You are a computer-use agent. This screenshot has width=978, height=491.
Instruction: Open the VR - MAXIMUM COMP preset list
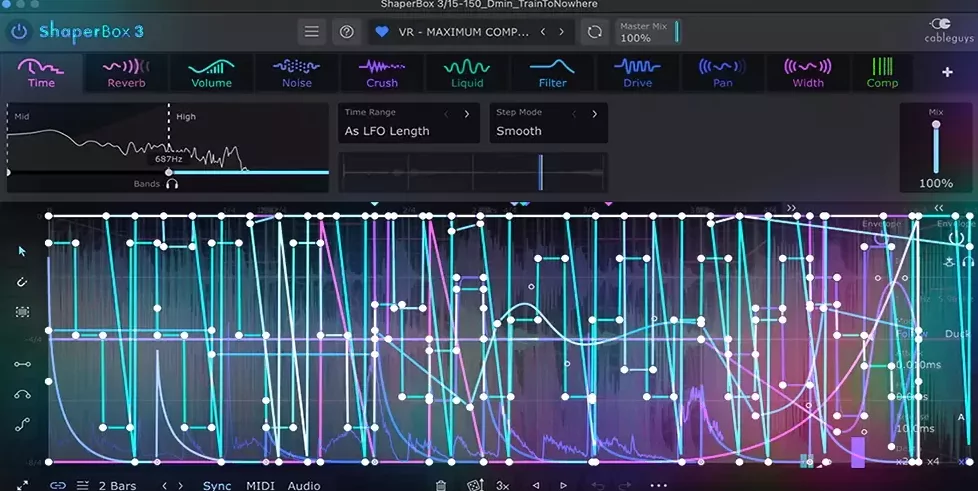click(x=463, y=32)
